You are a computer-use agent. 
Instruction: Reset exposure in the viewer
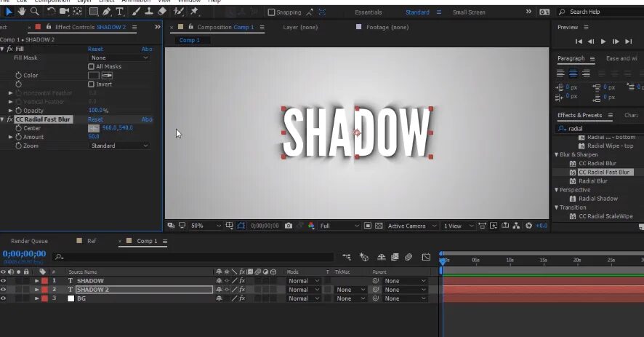(529, 226)
